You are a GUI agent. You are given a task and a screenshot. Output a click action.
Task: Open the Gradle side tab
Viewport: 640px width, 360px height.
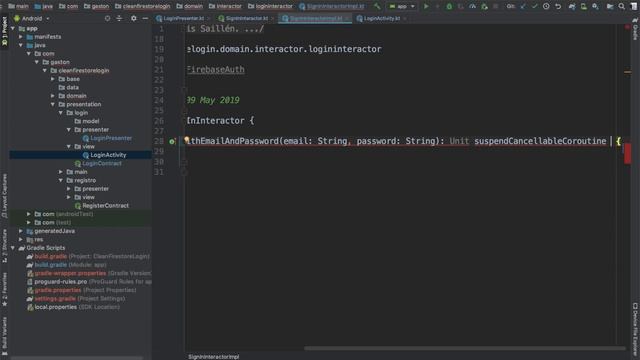pos(635,29)
